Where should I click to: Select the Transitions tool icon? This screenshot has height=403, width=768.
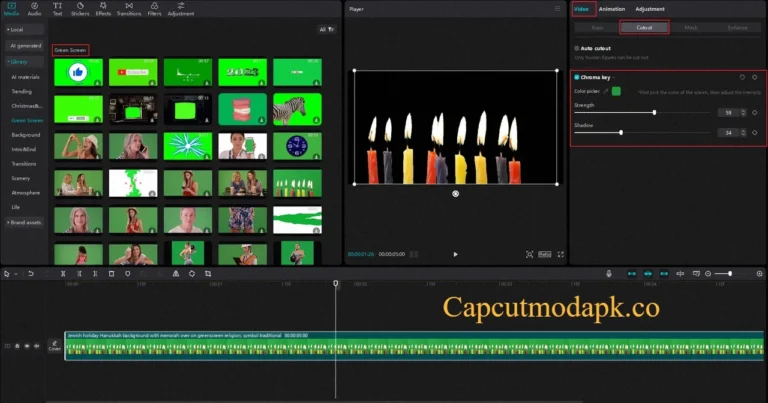pos(129,9)
